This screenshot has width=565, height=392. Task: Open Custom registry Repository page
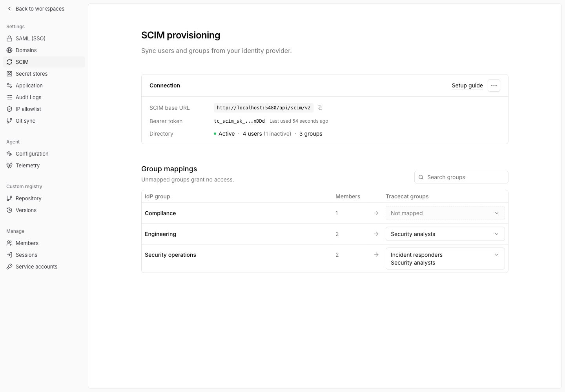tap(44, 198)
